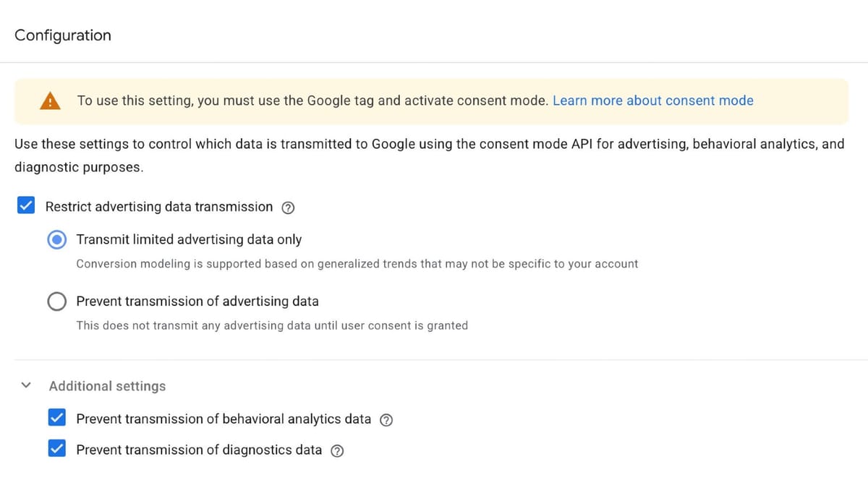
Task: Click the conversion modeling description text
Action: pyautogui.click(x=357, y=264)
